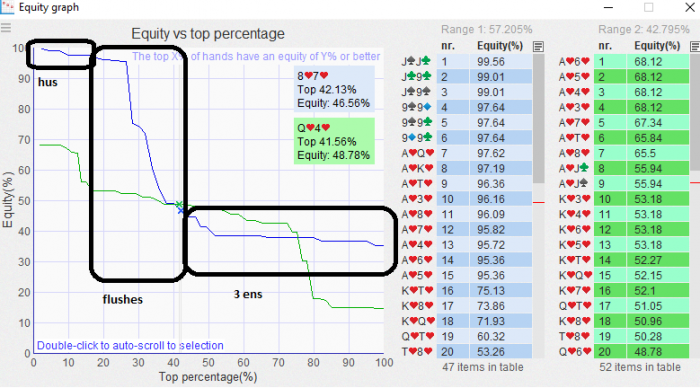Select Range 2 row 17 with equity 51.05

[x=623, y=306]
